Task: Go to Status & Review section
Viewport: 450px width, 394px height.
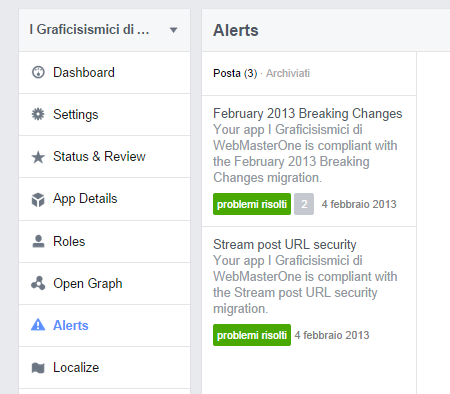Action: [x=104, y=157]
